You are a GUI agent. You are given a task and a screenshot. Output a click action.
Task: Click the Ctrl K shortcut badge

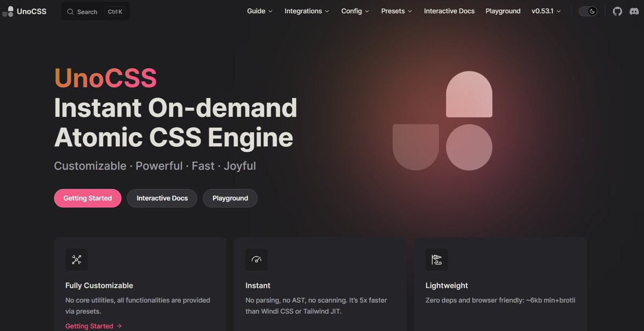coord(115,12)
